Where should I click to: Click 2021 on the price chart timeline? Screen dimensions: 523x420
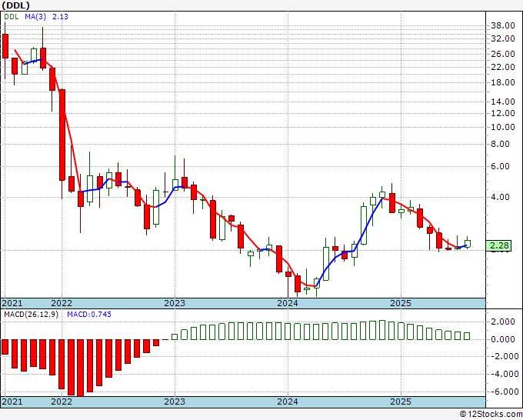point(12,303)
